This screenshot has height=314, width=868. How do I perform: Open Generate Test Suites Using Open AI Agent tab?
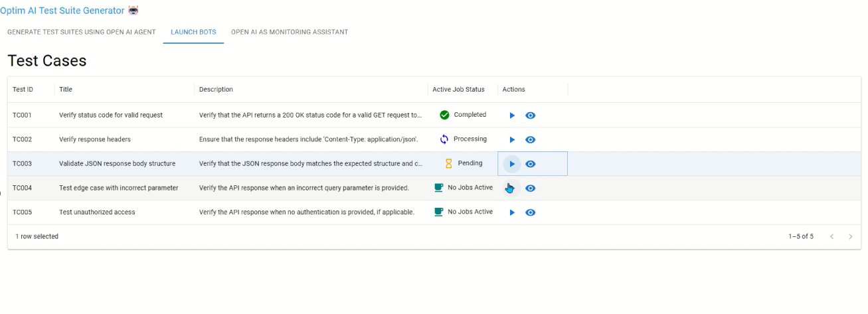coord(82,32)
